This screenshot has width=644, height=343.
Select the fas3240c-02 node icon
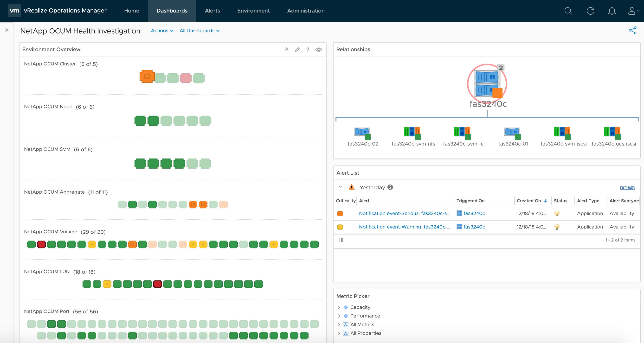point(362,133)
